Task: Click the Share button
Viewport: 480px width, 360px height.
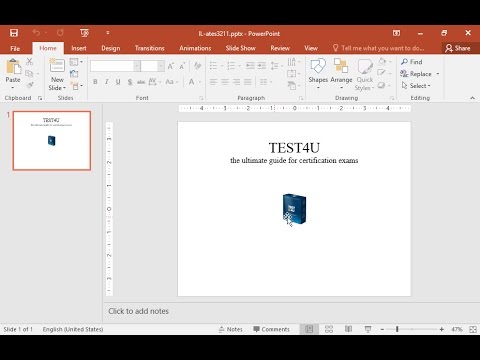Action: 458,48
